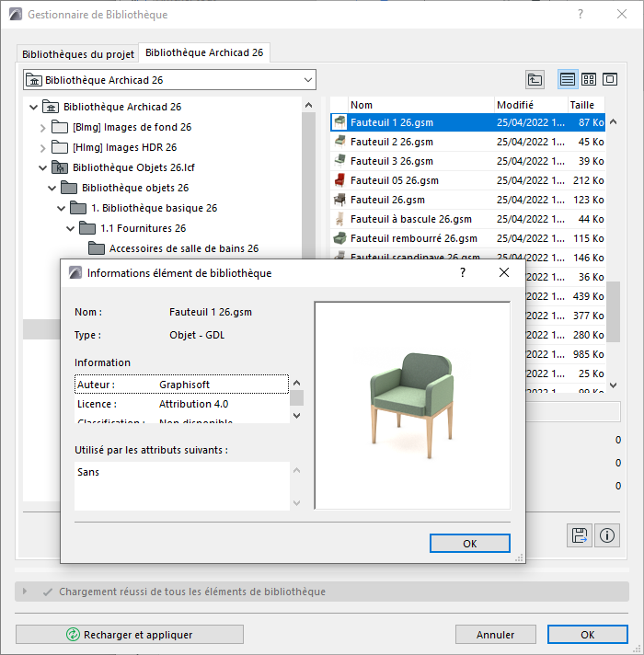Select Bibliothèque Archicad 26 tab
The height and width of the screenshot is (655, 644).
[204, 52]
